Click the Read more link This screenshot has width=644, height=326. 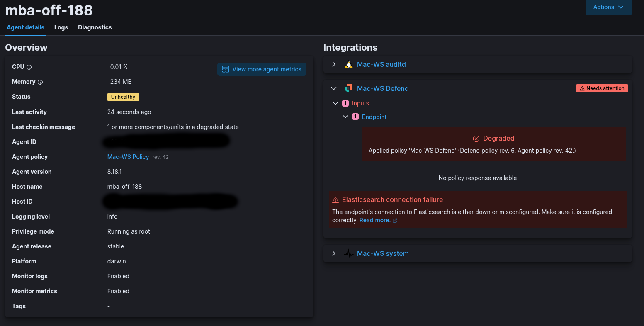click(x=375, y=220)
